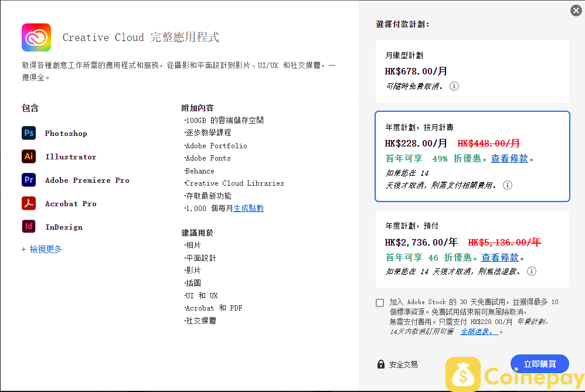Click the Adobe Premiere Pro app name
Viewport: 585px width, 392px height.
point(87,180)
